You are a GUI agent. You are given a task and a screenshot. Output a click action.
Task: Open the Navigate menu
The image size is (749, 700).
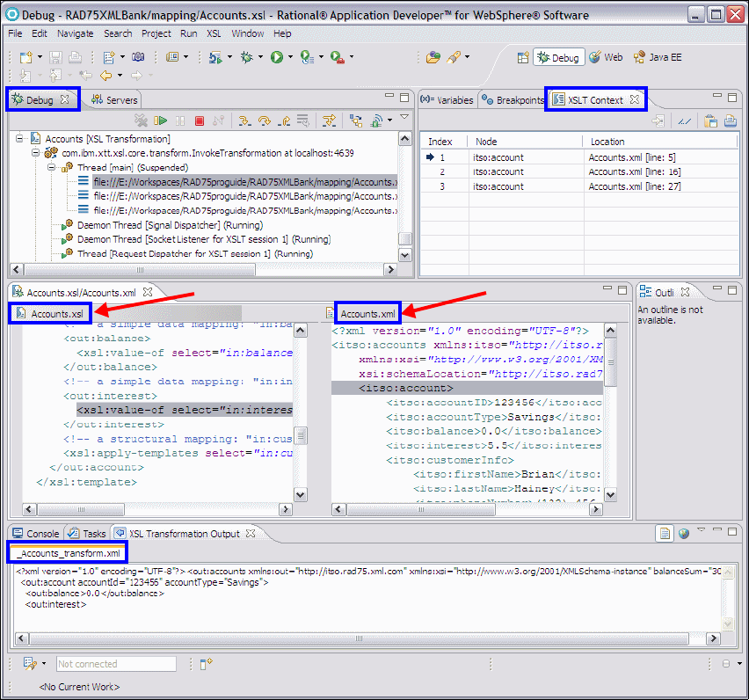(x=75, y=33)
